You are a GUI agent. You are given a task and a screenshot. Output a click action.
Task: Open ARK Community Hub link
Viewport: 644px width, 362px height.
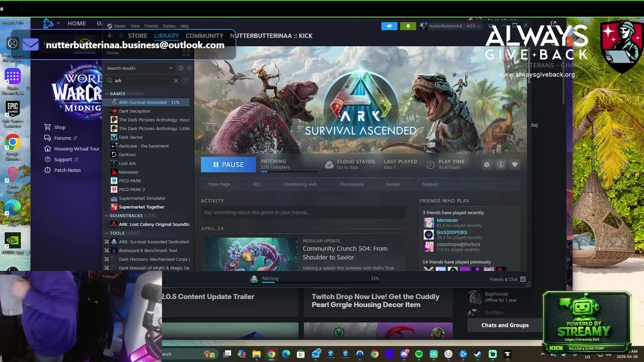[300, 184]
